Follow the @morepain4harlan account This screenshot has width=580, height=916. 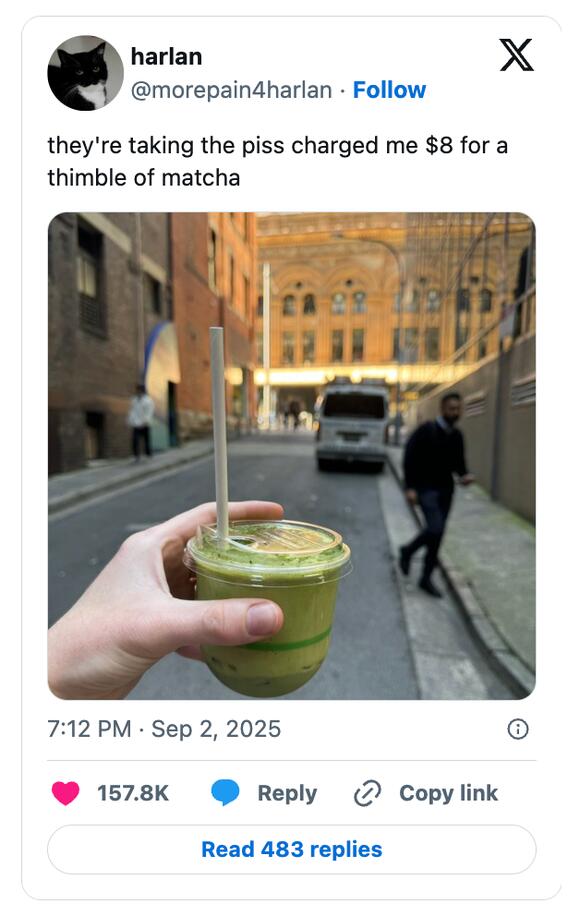(x=389, y=90)
